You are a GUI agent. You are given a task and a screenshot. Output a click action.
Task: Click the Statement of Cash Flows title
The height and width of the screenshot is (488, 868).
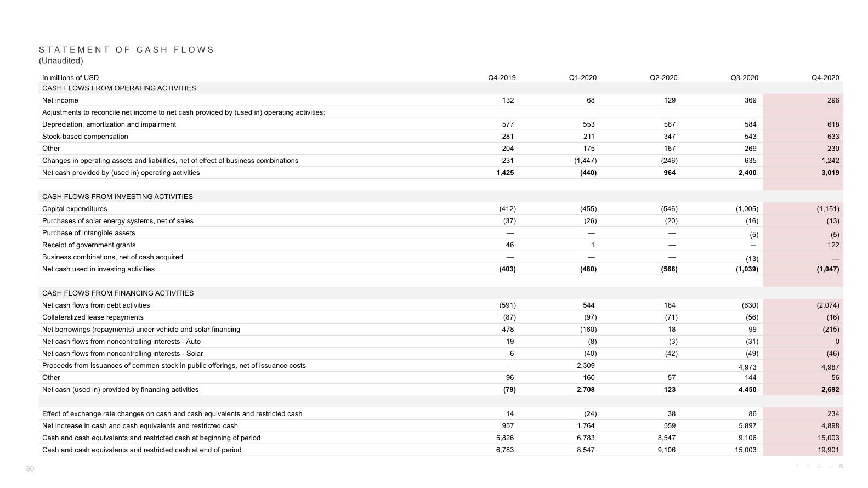(127, 49)
